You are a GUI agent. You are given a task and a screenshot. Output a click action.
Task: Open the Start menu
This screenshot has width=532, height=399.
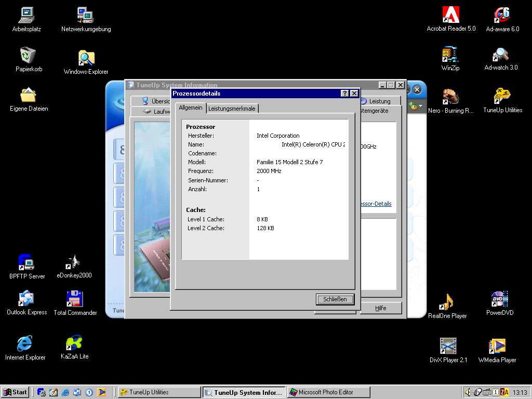(x=15, y=392)
